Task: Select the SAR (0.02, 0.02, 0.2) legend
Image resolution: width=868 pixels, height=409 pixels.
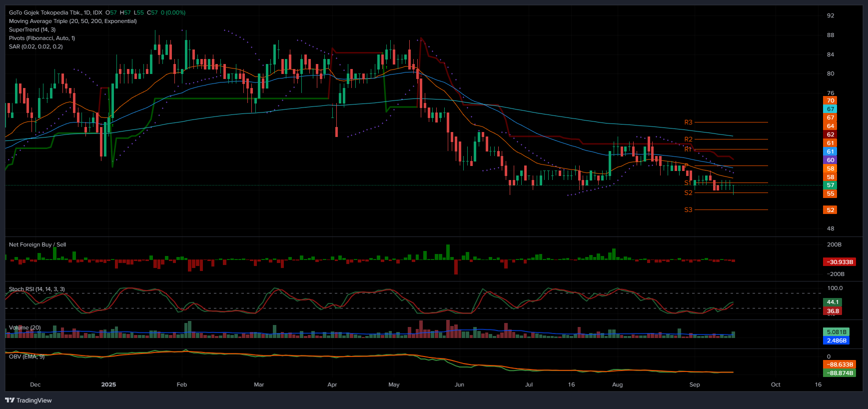Action: pos(36,46)
